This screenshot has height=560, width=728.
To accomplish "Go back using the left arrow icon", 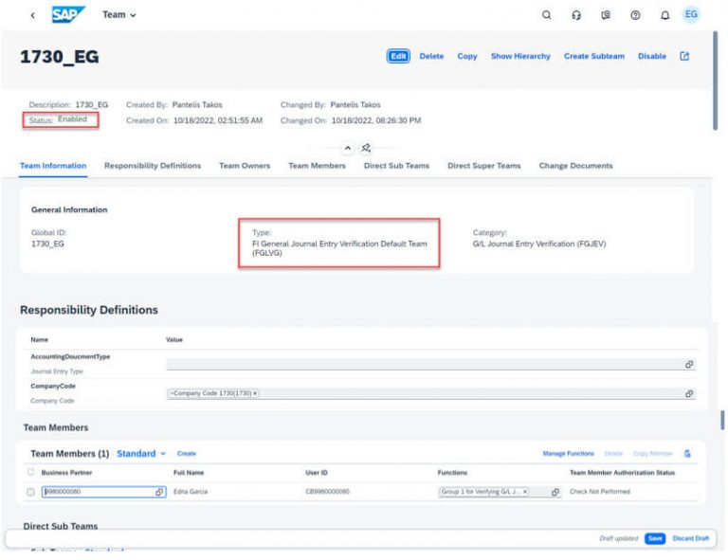I will (34, 16).
